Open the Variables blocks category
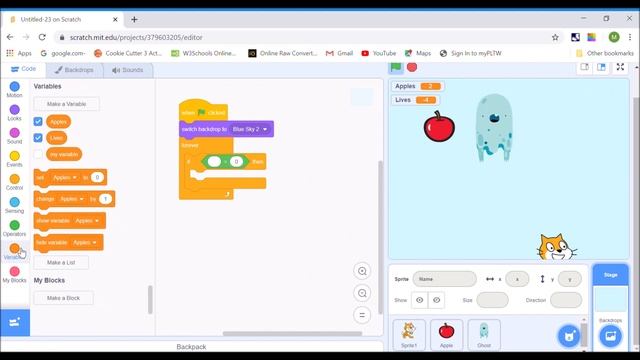Screen dimensions: 640x360 click(x=14, y=251)
